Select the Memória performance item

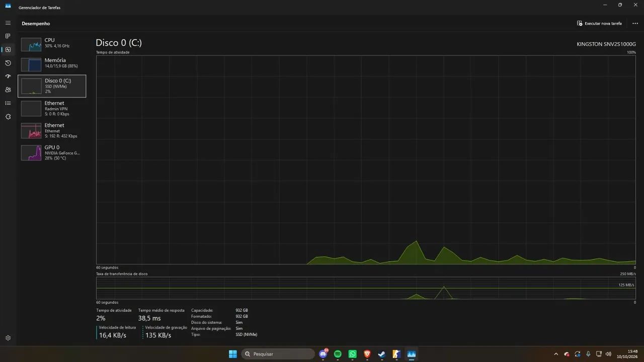click(52, 63)
